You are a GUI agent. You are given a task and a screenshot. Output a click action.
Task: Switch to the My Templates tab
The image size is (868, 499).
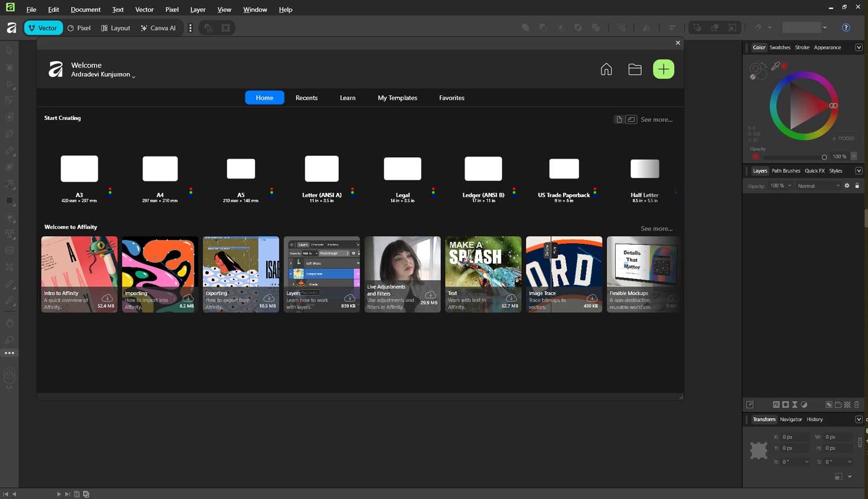pos(398,98)
